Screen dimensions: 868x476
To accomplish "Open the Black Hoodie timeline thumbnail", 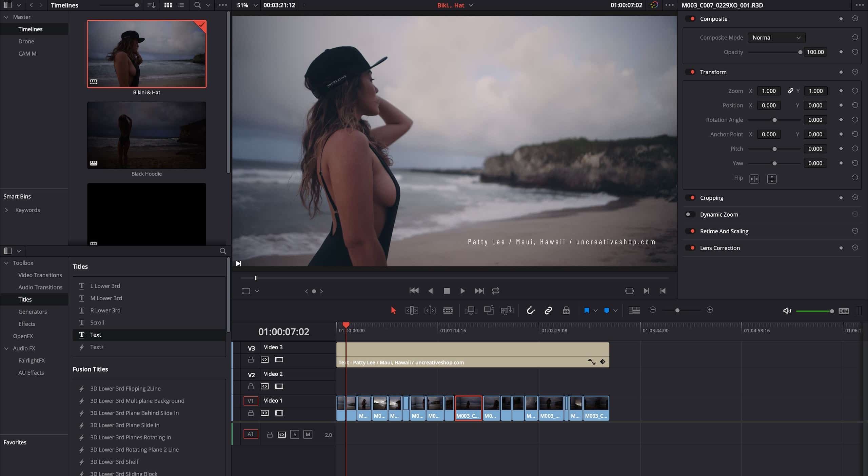I will [146, 135].
